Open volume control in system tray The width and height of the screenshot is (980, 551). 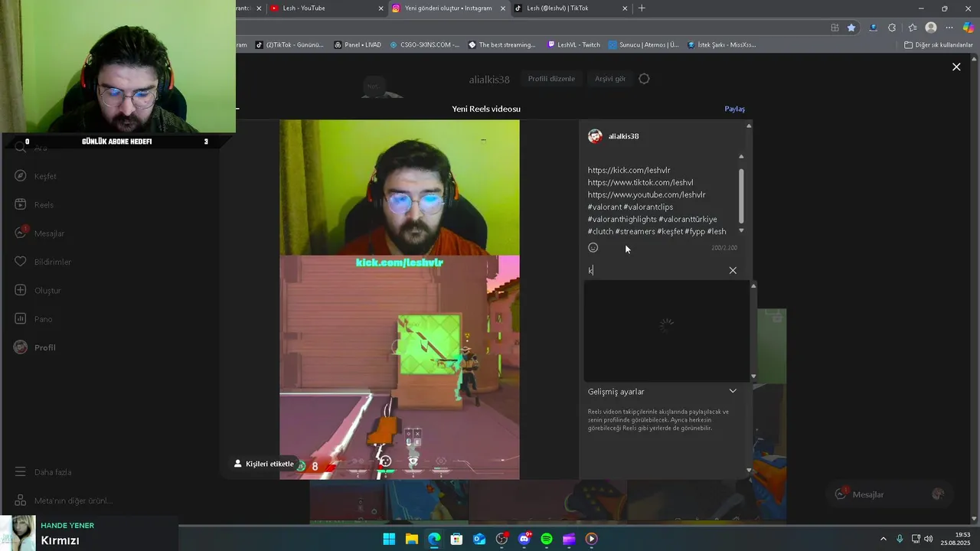928,539
